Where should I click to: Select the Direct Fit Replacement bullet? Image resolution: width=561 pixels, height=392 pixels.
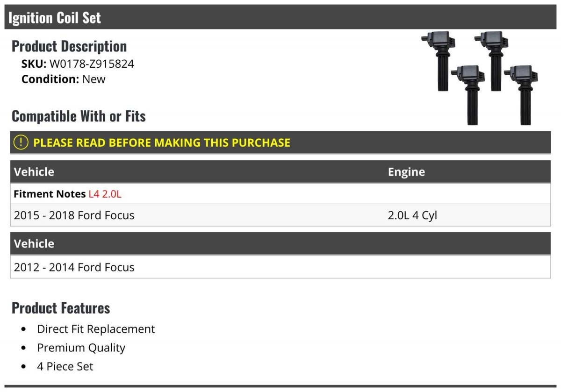[x=96, y=329]
